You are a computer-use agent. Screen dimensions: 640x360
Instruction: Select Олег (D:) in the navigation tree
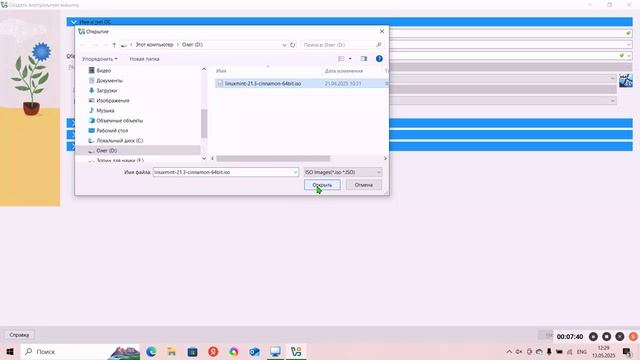[107, 151]
